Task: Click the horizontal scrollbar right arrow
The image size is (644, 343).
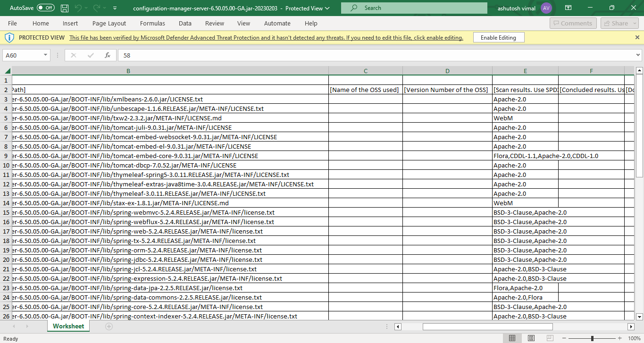Action: pos(631,326)
